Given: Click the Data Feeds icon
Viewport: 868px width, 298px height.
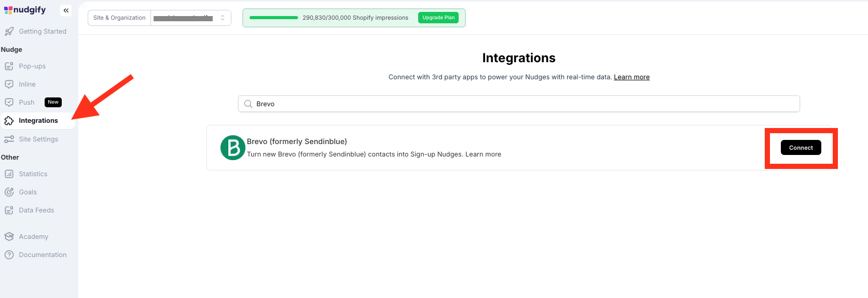Looking at the screenshot, I should coord(9,210).
